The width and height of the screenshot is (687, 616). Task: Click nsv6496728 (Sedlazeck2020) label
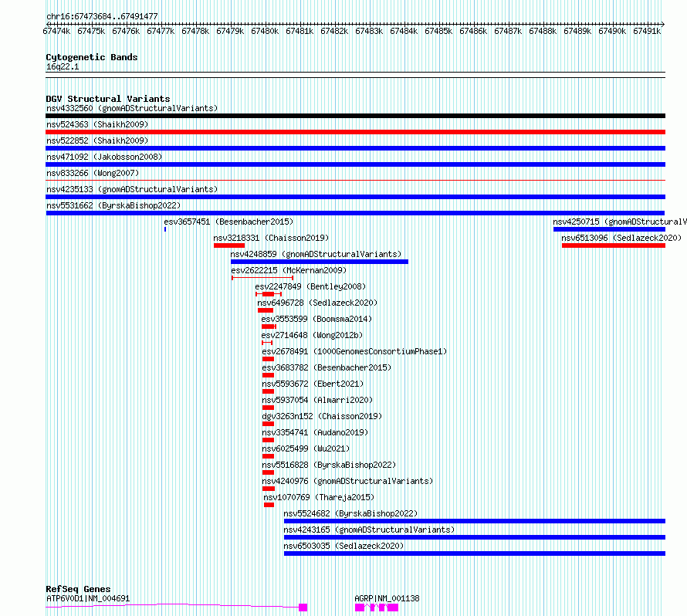(x=317, y=303)
